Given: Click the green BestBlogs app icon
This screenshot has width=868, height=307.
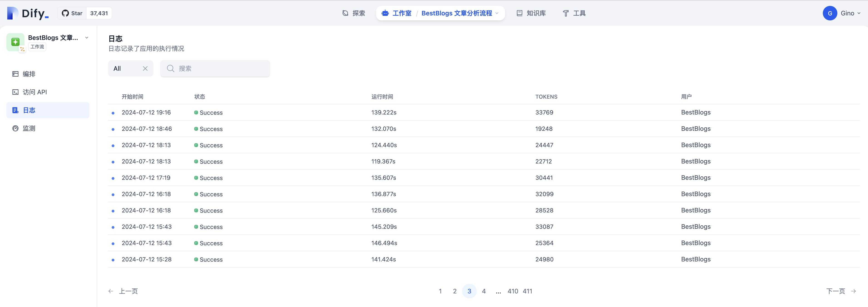Looking at the screenshot, I should coord(15,42).
